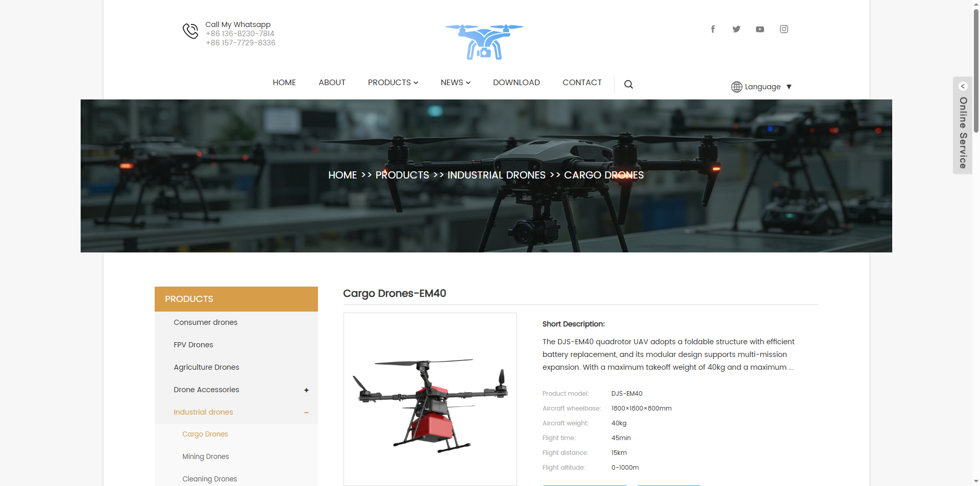Click phone number +86 157-7729-8336
Viewport: 980px width, 486px height.
[x=240, y=43]
